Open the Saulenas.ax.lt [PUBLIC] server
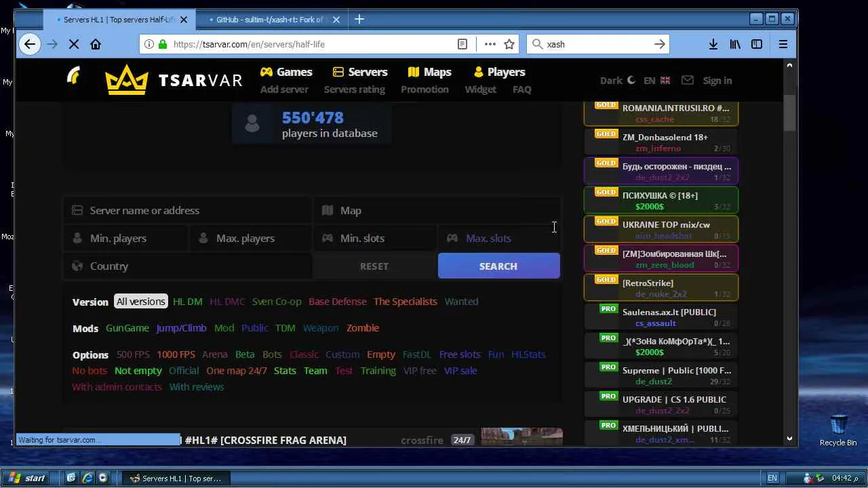 click(x=661, y=317)
